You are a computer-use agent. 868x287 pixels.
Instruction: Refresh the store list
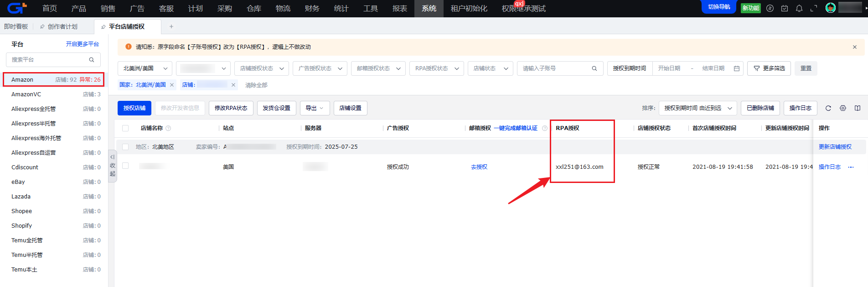pyautogui.click(x=828, y=108)
